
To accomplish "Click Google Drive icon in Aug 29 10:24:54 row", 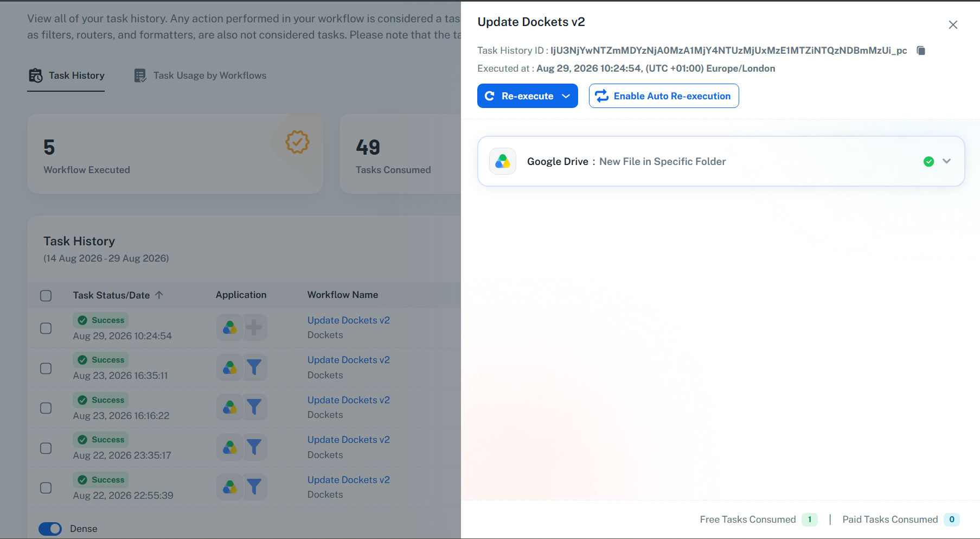I will coord(230,327).
